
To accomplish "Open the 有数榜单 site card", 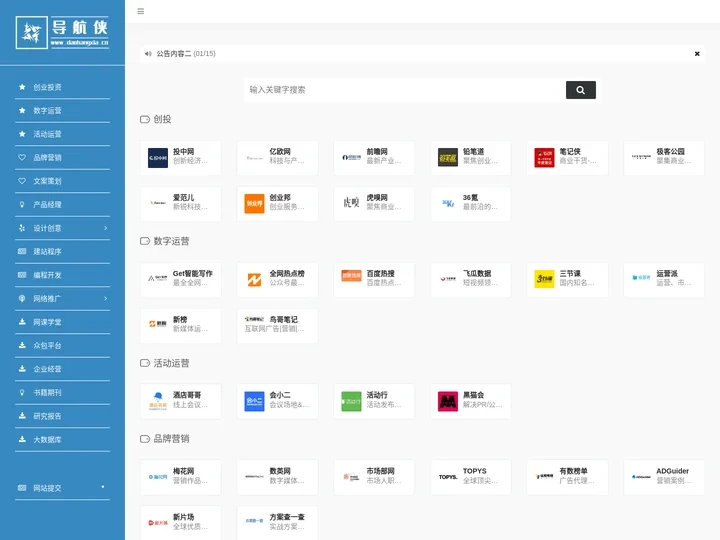I will [568, 478].
